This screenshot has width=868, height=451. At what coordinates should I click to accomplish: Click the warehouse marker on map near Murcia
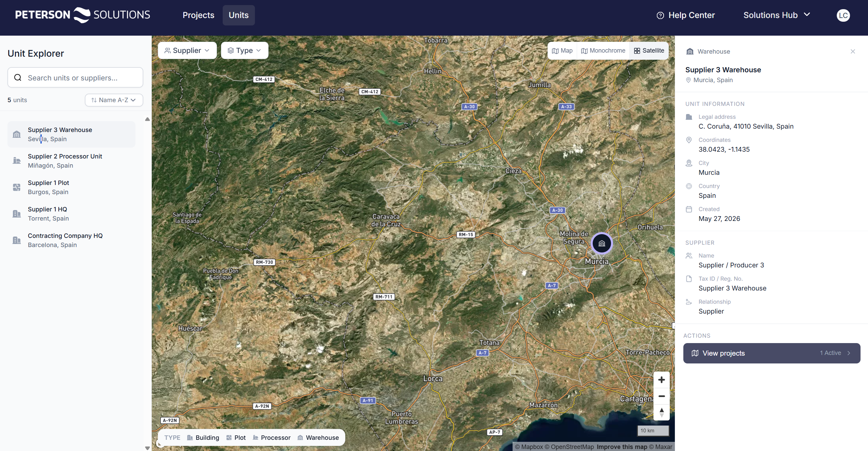coord(602,243)
